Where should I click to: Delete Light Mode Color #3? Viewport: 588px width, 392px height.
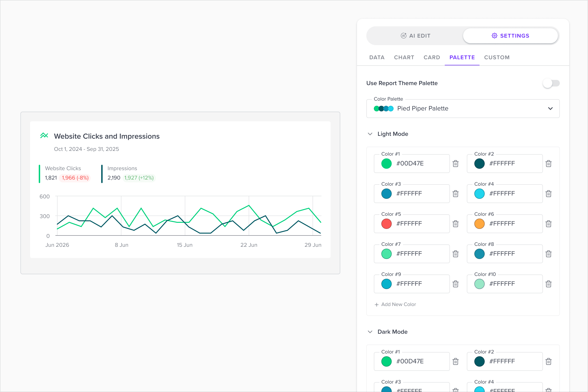[456, 193]
